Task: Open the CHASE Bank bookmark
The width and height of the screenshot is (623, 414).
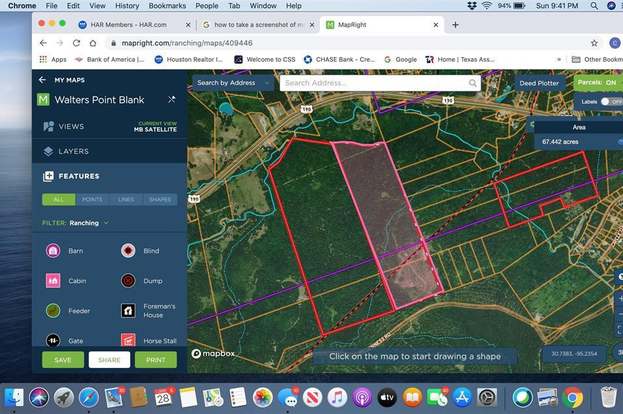Action: coord(339,59)
